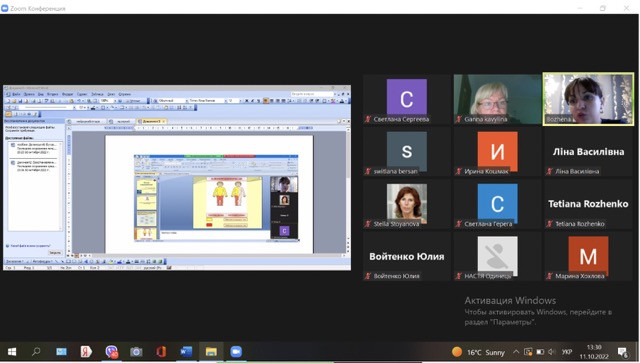The width and height of the screenshot is (640, 363).
Task: Click the muted mic icon beside the small Войтенко Юлия label
Action: [x=368, y=276]
